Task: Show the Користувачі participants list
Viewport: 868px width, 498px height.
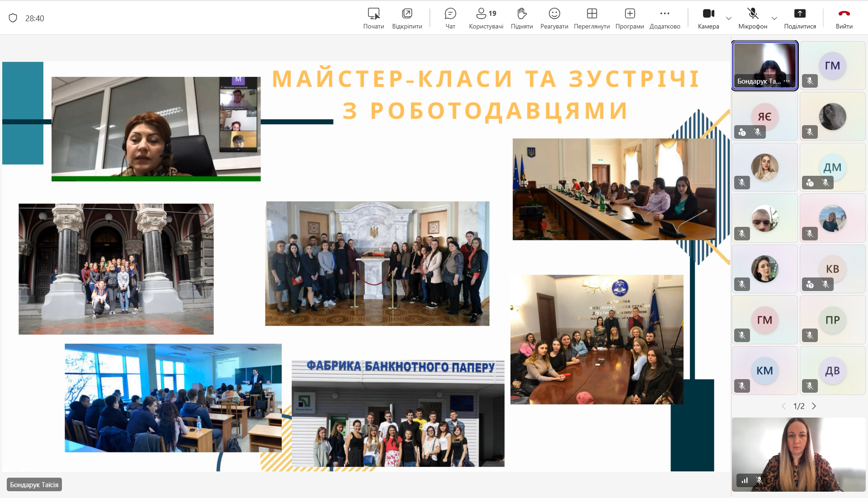Action: [x=486, y=18]
